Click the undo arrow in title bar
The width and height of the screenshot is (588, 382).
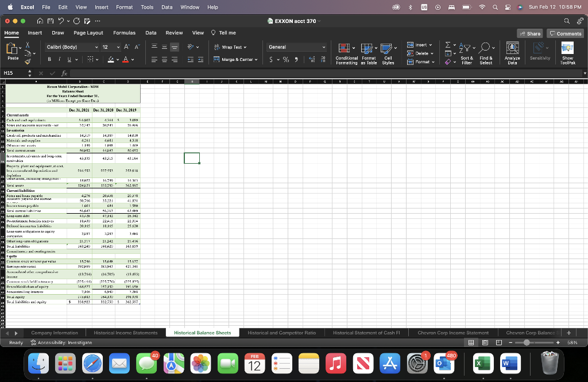coord(61,21)
